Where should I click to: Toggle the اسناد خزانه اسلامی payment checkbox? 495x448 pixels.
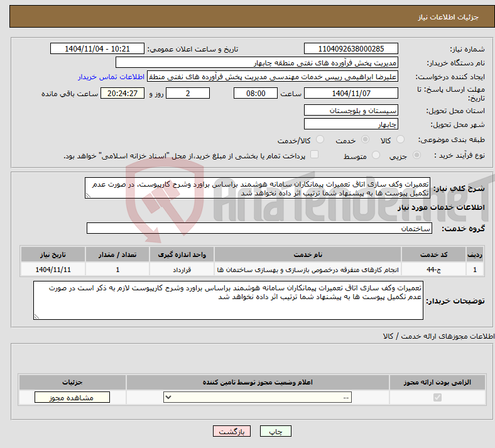pos(314,155)
